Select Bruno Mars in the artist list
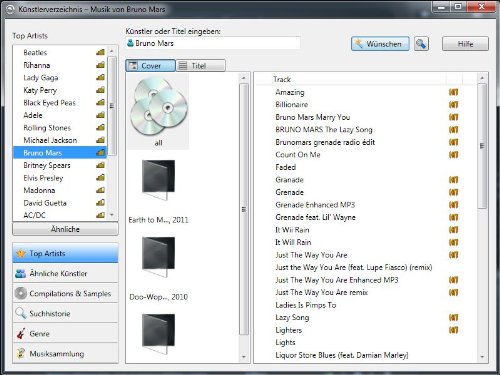The image size is (500, 375). pos(60,153)
